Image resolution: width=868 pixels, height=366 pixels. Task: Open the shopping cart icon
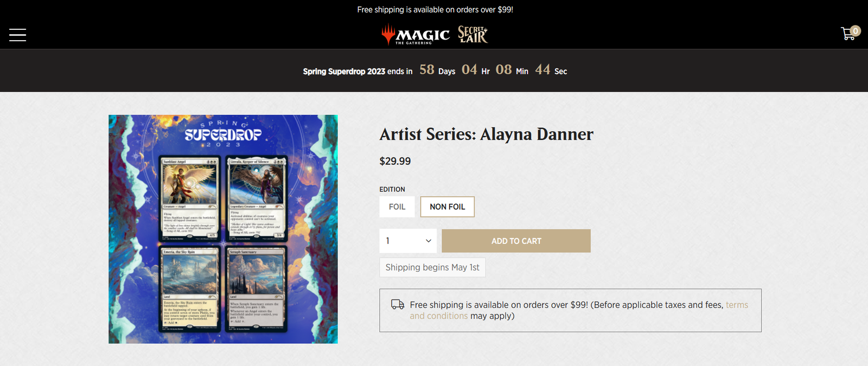[848, 34]
